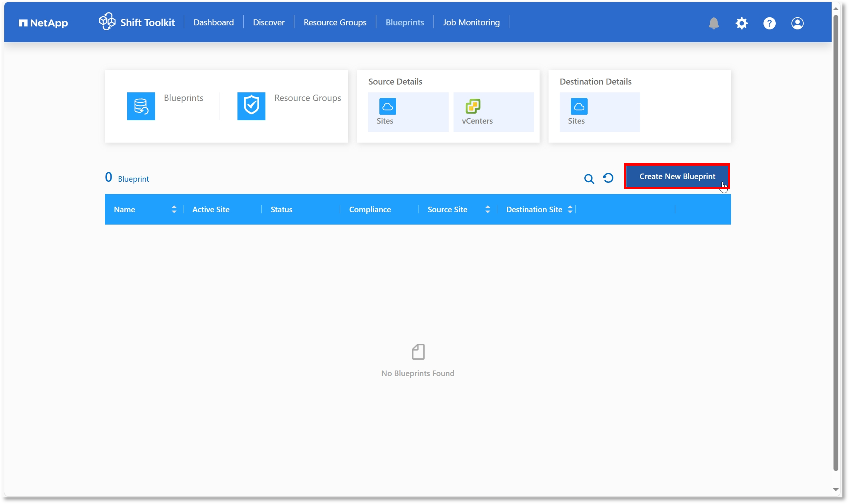Image resolution: width=849 pixels, height=504 pixels.
Task: Click the Active Site column header
Action: click(211, 209)
